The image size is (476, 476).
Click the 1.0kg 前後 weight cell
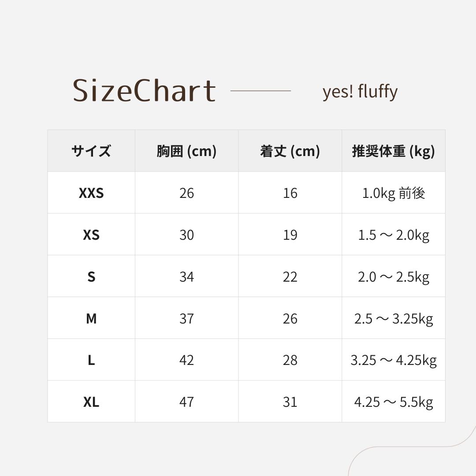393,193
